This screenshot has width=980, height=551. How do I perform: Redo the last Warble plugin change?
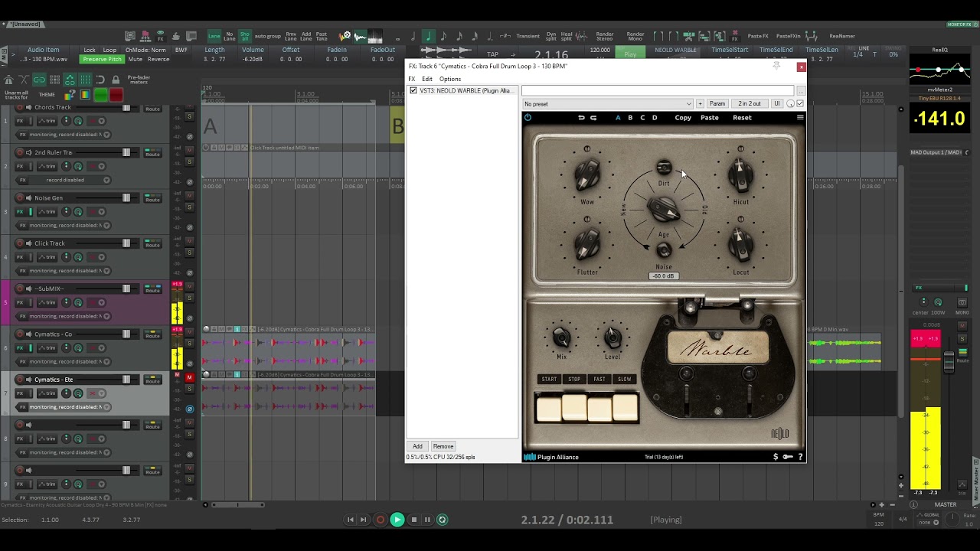coord(593,117)
